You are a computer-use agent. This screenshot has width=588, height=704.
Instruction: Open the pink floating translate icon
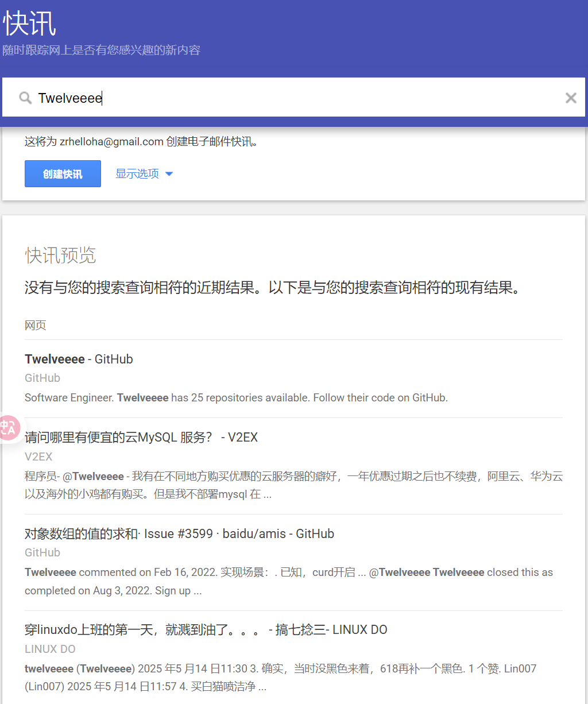pyautogui.click(x=9, y=428)
